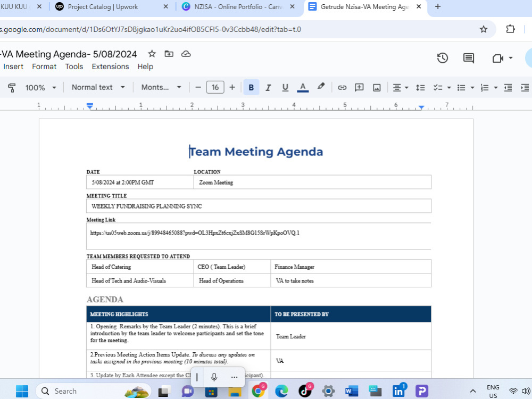
Task: Open the Insert menu
Action: pos(13,66)
